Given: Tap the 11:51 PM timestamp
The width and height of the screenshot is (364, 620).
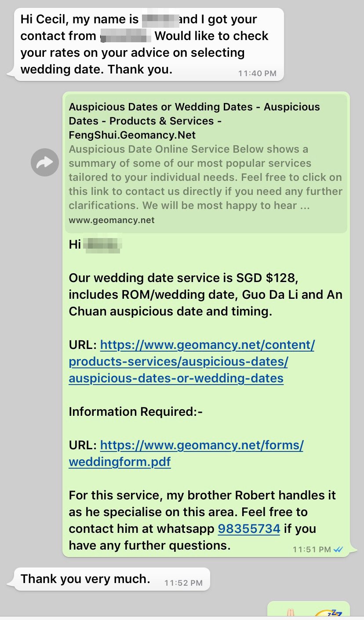Looking at the screenshot, I should click(312, 549).
